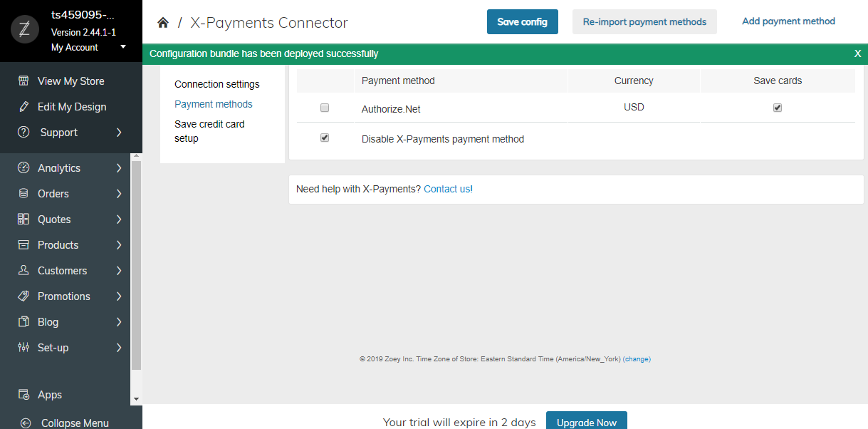Click the Orders stack icon
This screenshot has height=429, width=868.
click(23, 194)
